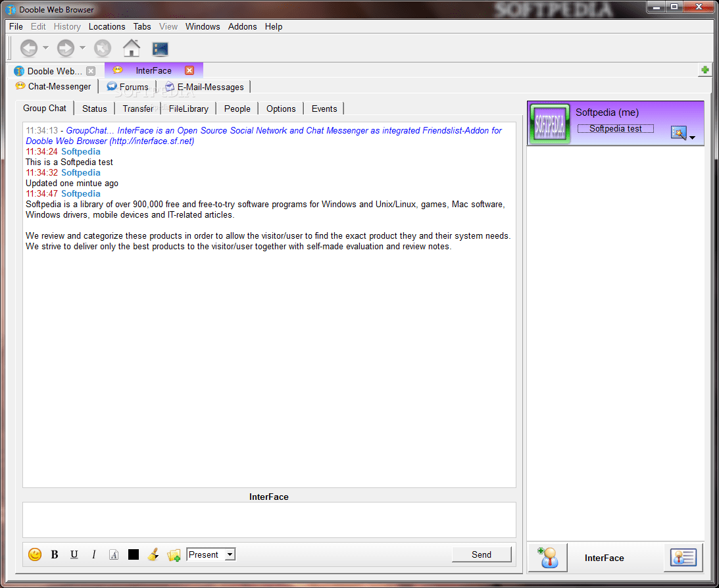The height and width of the screenshot is (588, 719).
Task: Select the InterFace browser tab
Action: (x=154, y=70)
